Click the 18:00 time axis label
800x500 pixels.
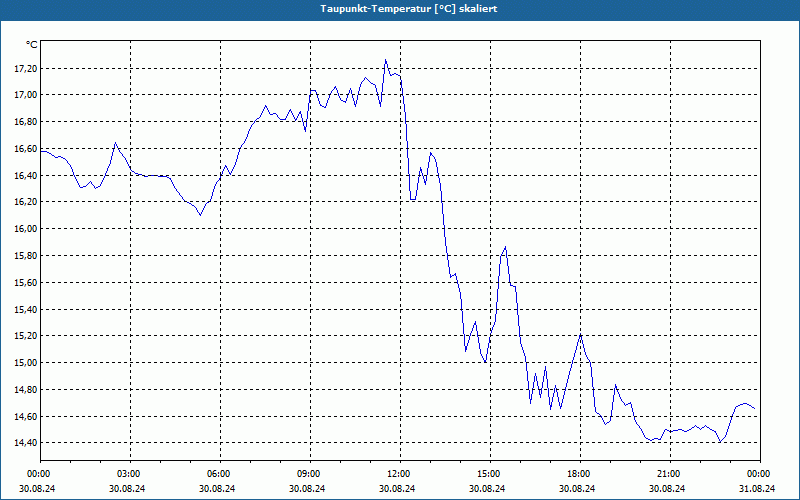(x=581, y=474)
